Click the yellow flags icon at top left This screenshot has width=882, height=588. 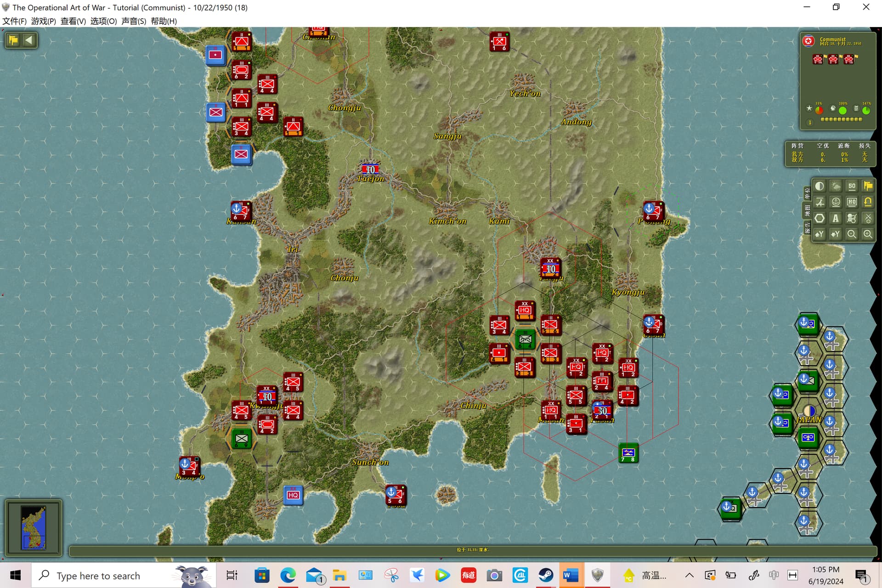(13, 40)
